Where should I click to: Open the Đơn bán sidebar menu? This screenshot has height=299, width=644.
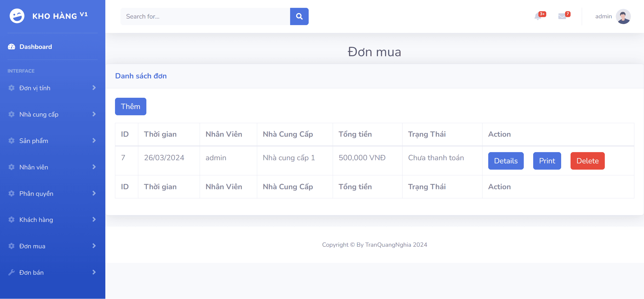click(53, 273)
